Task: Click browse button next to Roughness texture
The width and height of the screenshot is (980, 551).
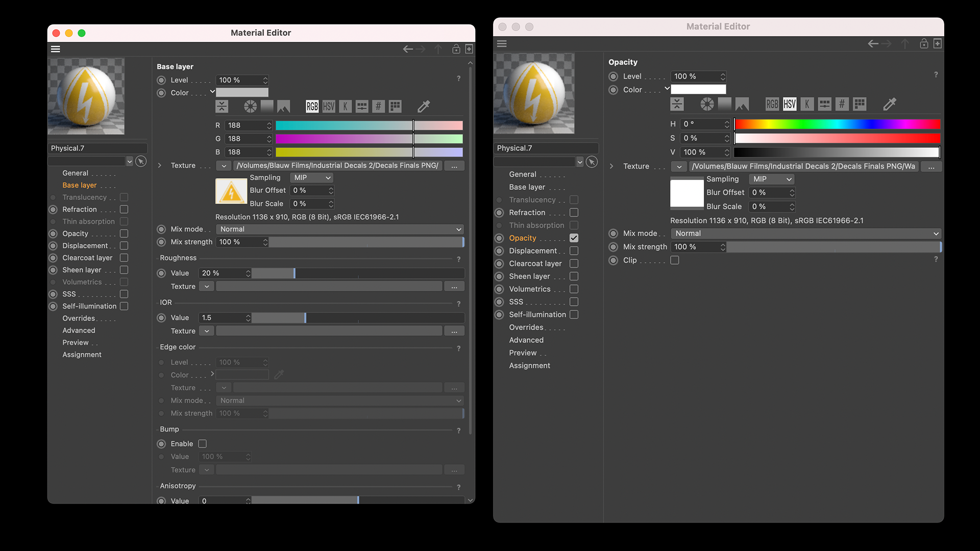Action: coord(454,287)
